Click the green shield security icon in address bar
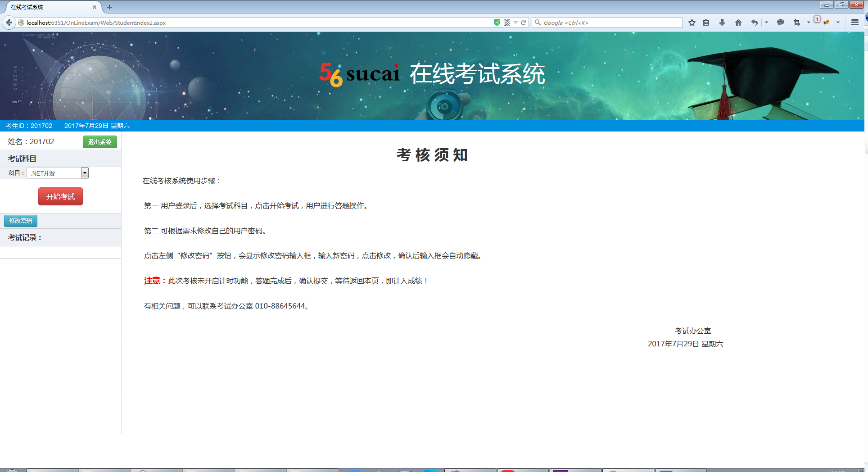The image size is (868, 472). [x=497, y=23]
